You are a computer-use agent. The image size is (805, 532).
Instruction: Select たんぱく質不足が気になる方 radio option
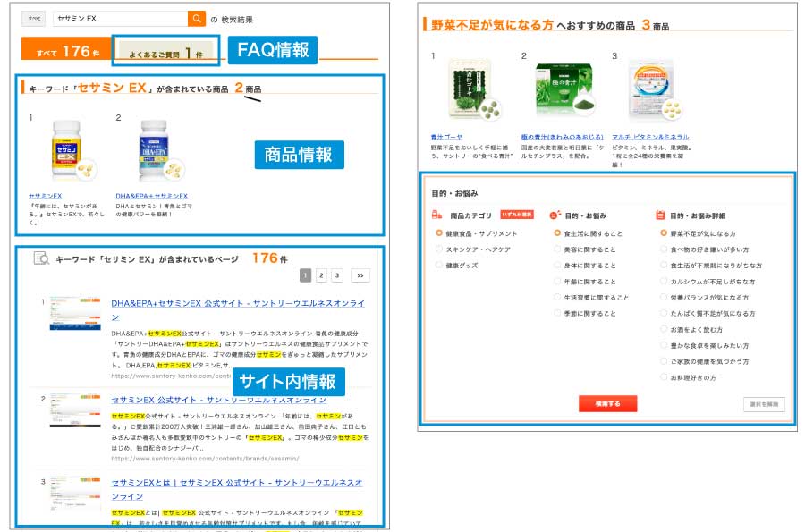(664, 313)
